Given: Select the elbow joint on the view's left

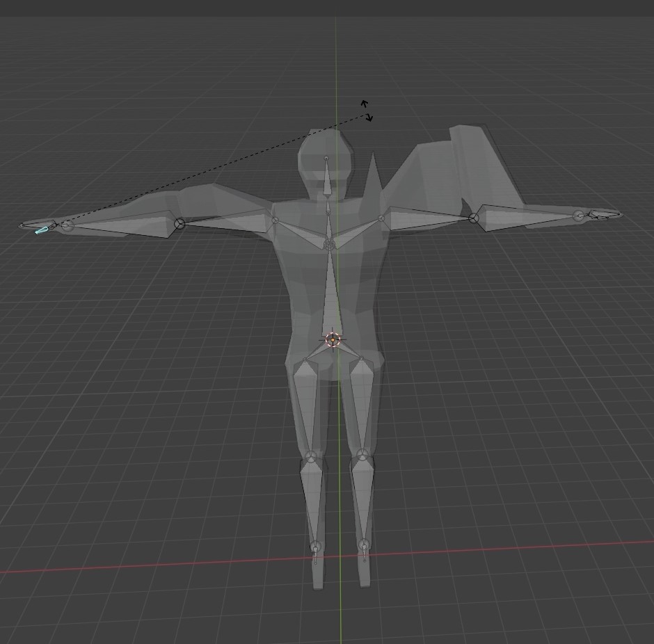Looking at the screenshot, I should [x=180, y=224].
